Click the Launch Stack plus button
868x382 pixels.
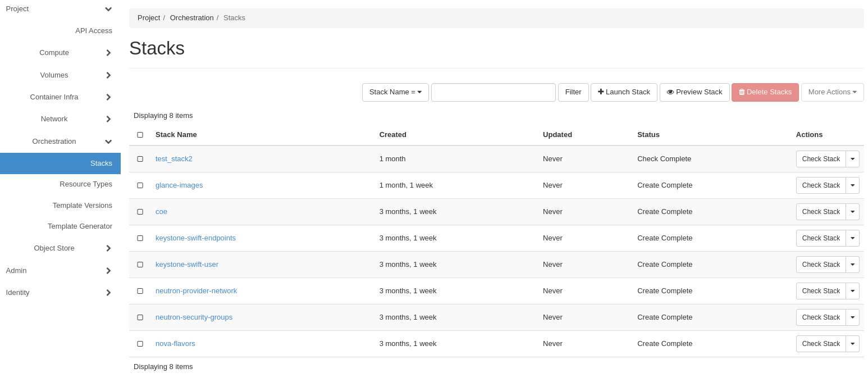(624, 92)
